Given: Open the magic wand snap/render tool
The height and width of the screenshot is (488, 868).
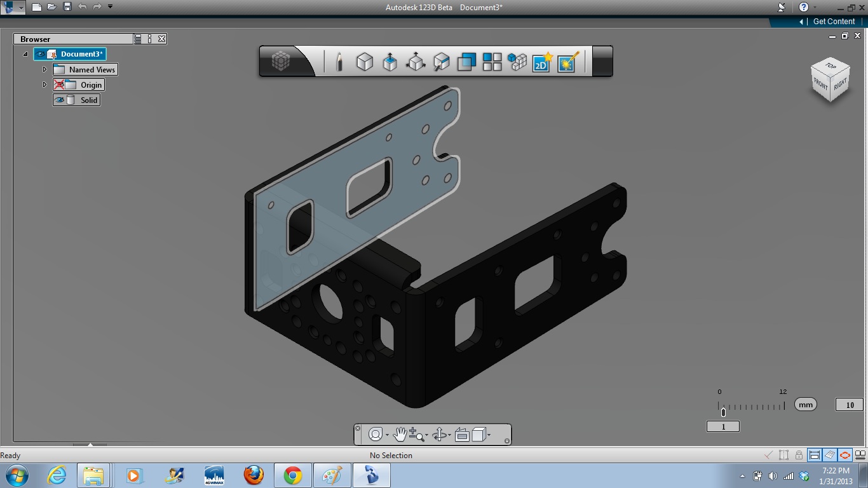Looking at the screenshot, I should [567, 62].
